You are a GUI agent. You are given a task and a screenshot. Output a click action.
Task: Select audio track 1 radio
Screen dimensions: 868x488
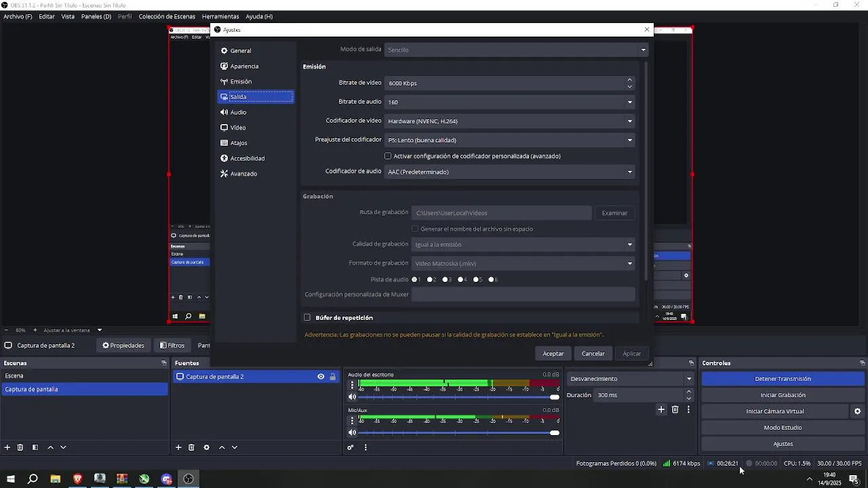pos(414,279)
